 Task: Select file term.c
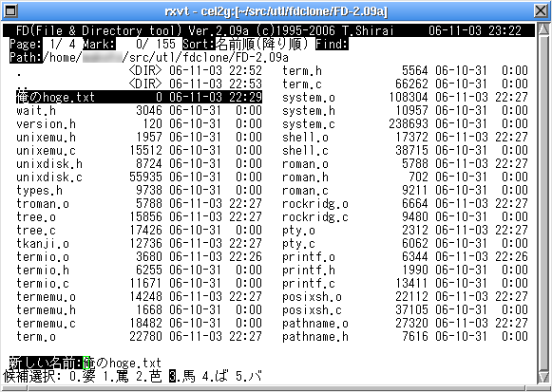tap(302, 84)
